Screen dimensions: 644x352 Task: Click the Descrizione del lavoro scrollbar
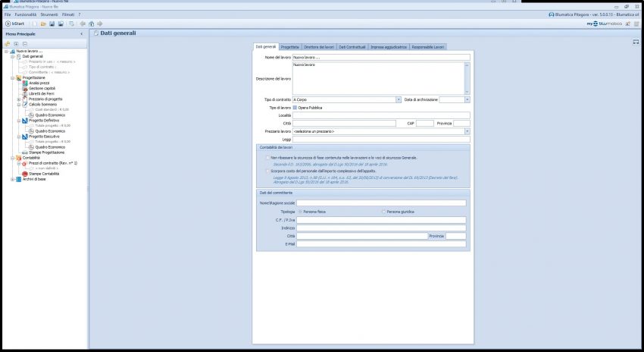(467, 79)
